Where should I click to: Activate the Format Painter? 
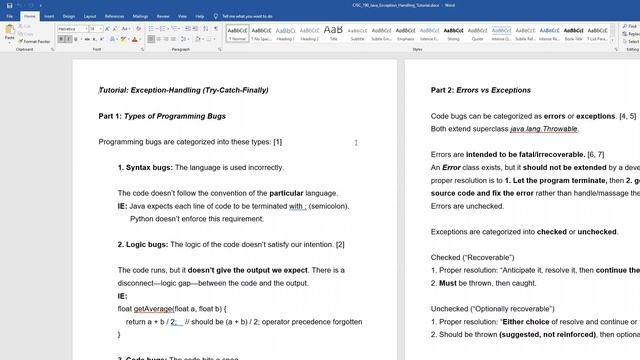click(x=34, y=42)
